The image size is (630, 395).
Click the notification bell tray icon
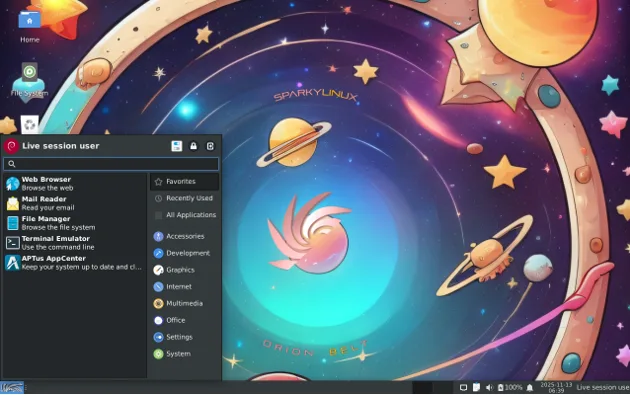point(530,388)
